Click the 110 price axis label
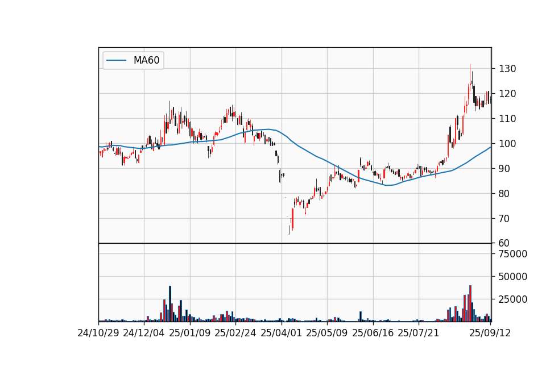546x392 pixels. coord(507,119)
